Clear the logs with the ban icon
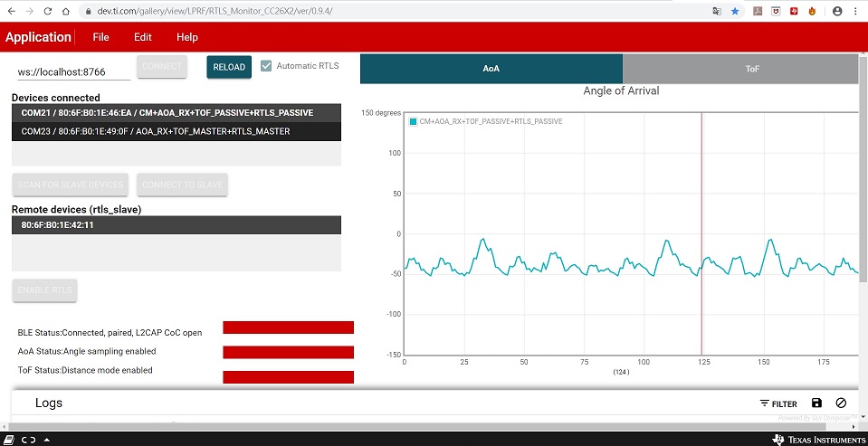This screenshot has height=446, width=868. (x=841, y=403)
